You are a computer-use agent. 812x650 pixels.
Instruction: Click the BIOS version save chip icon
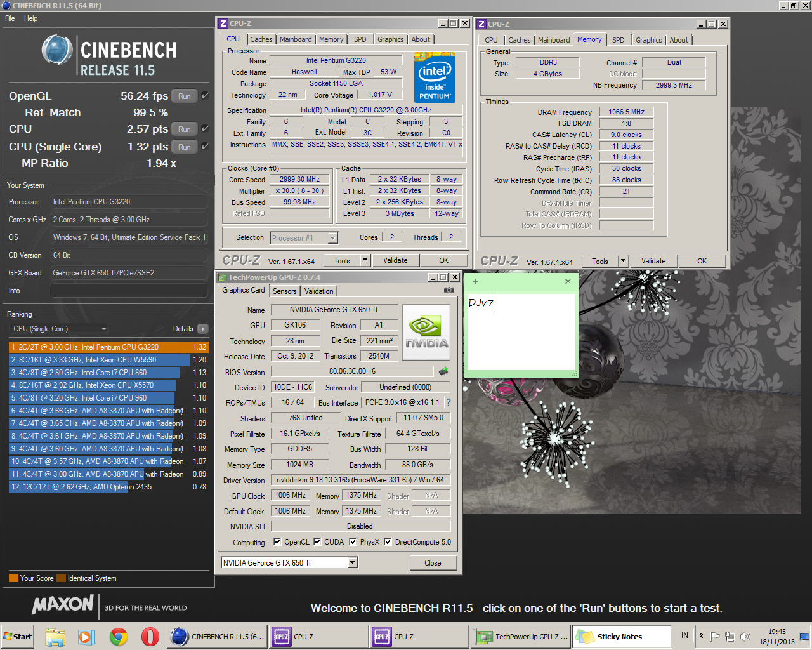[443, 371]
